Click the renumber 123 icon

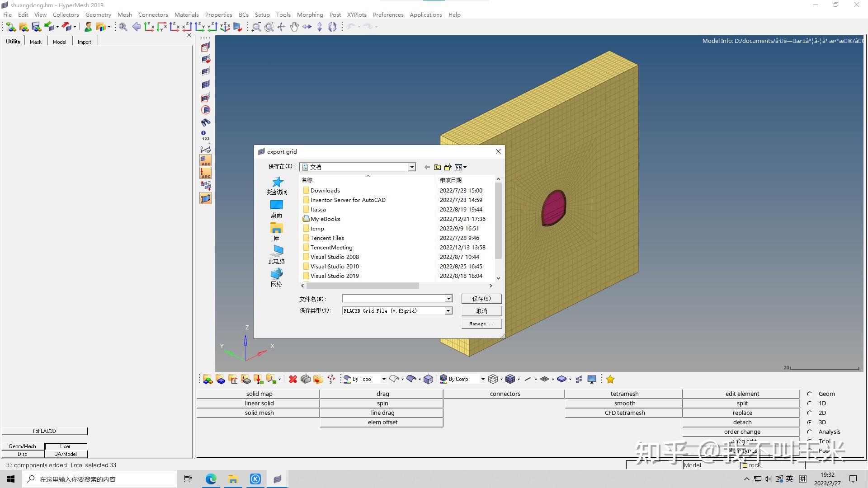click(x=205, y=136)
